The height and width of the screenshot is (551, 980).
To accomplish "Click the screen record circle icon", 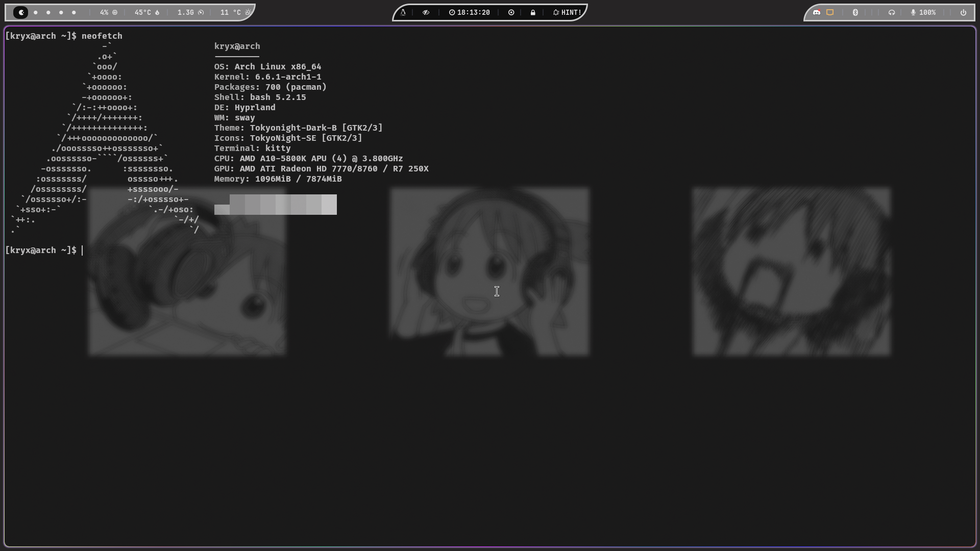I will pos(511,12).
